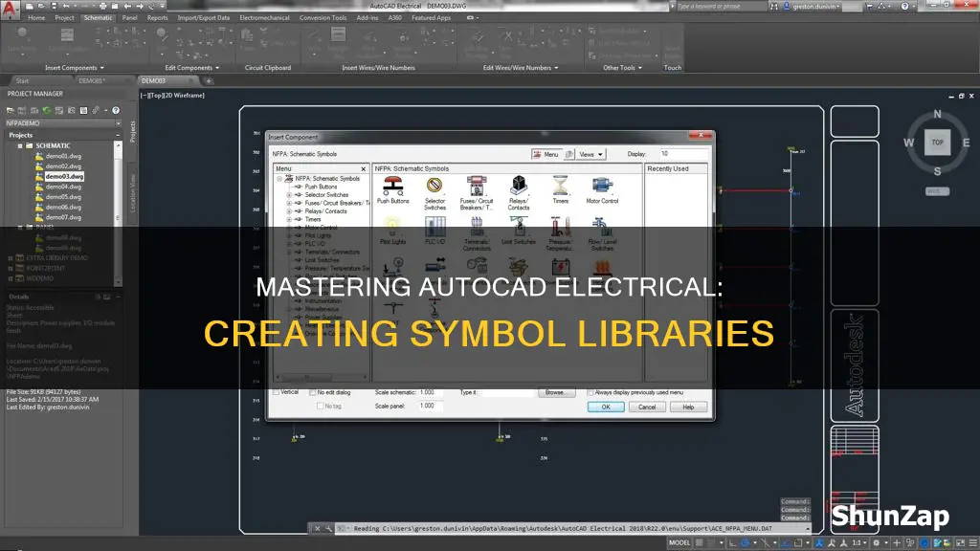Click OK in Insert Component dialog

coord(606,408)
